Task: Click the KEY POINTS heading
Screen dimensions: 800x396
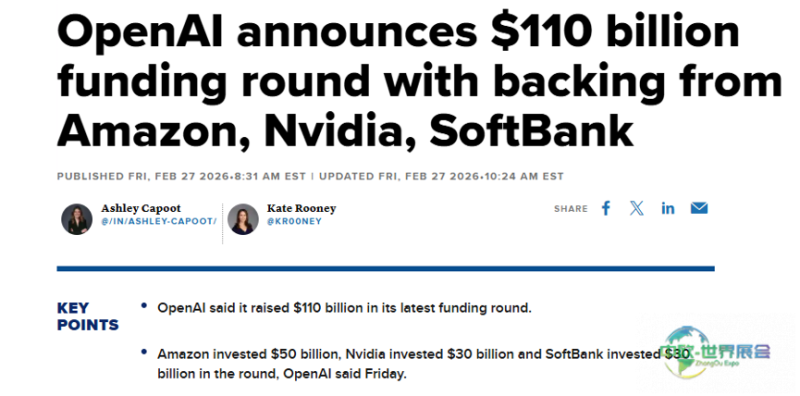Action: coord(87,316)
